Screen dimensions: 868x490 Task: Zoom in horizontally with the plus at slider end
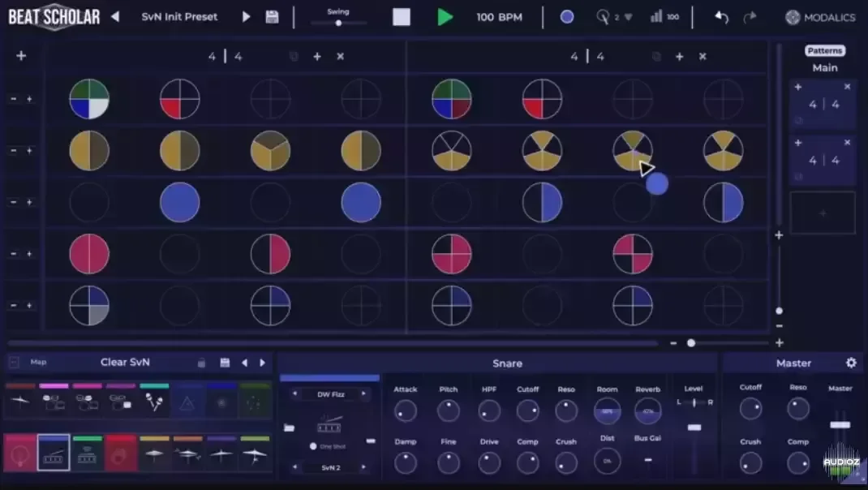[780, 343]
